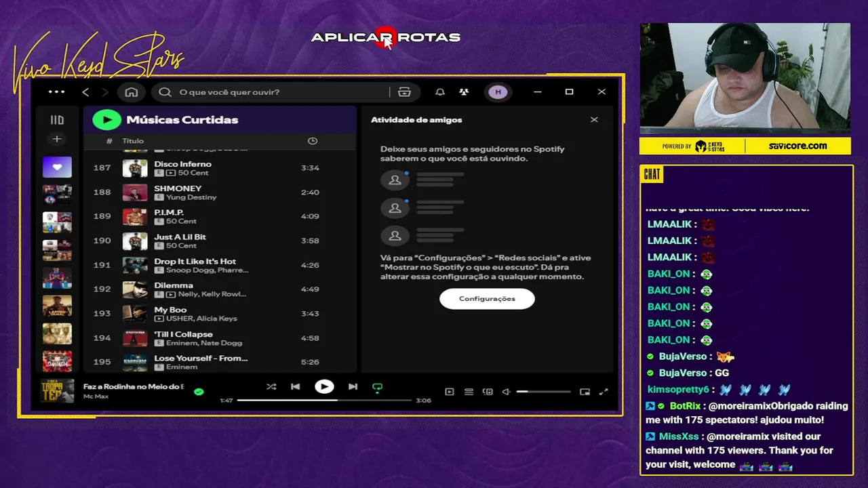Maximize the Spotify window
Screen dimensions: 868x488
(570, 92)
